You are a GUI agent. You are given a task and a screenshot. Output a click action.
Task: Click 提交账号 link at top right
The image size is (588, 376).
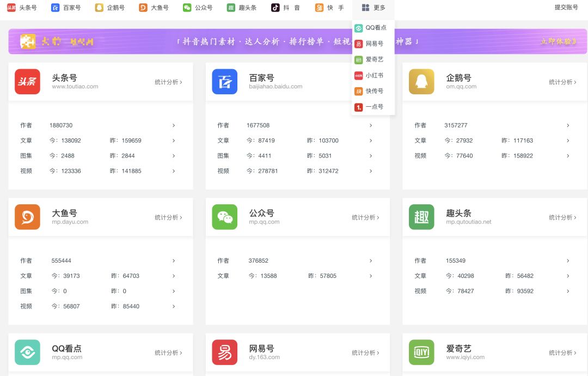tap(566, 8)
